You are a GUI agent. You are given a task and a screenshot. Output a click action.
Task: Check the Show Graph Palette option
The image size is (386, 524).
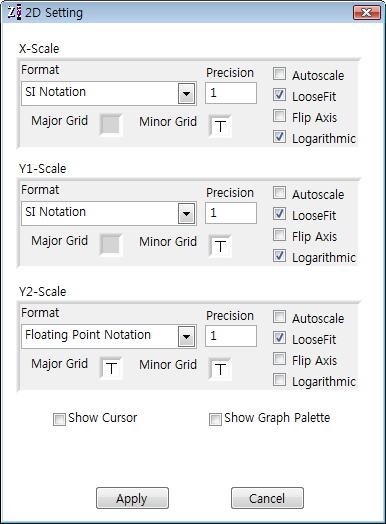[x=215, y=419]
